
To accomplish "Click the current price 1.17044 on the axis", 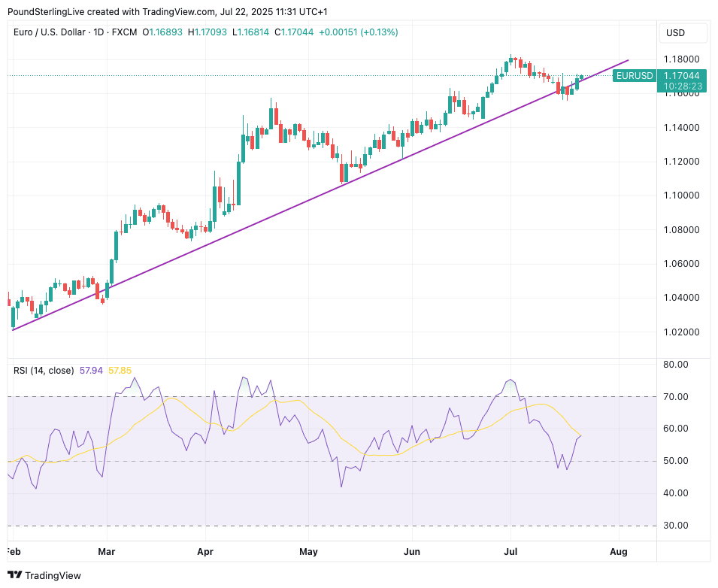I will pos(683,75).
